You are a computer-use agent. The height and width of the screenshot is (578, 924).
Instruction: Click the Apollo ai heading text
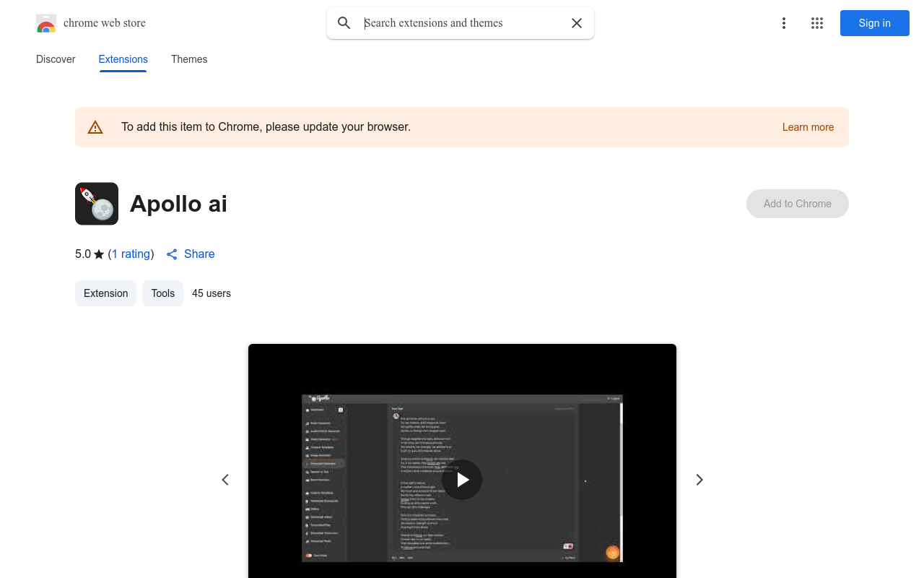tap(178, 204)
